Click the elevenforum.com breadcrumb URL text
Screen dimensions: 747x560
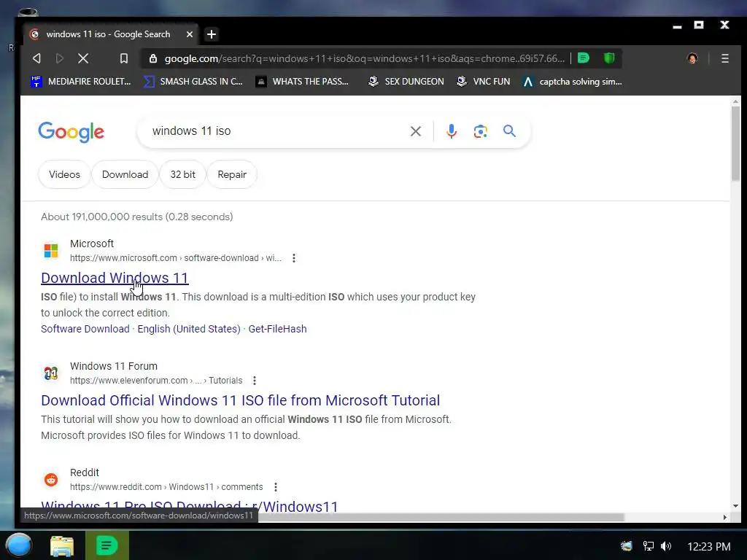156,381
